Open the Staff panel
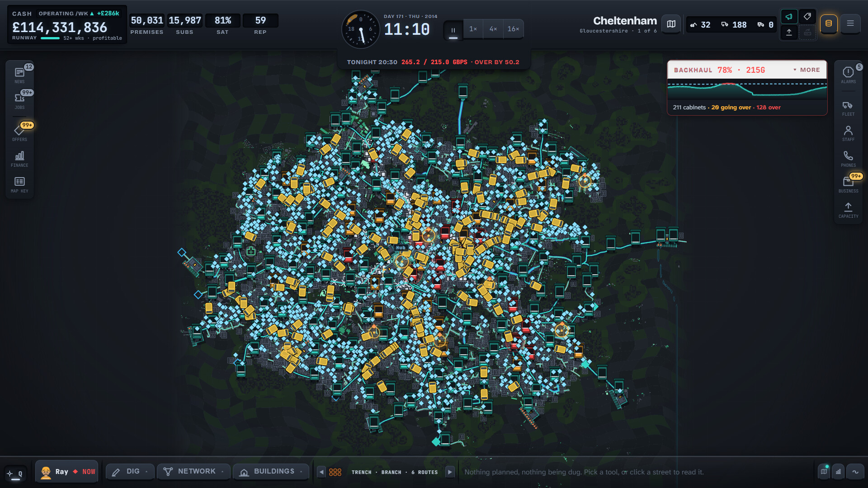This screenshot has height=488, width=868. [x=848, y=133]
